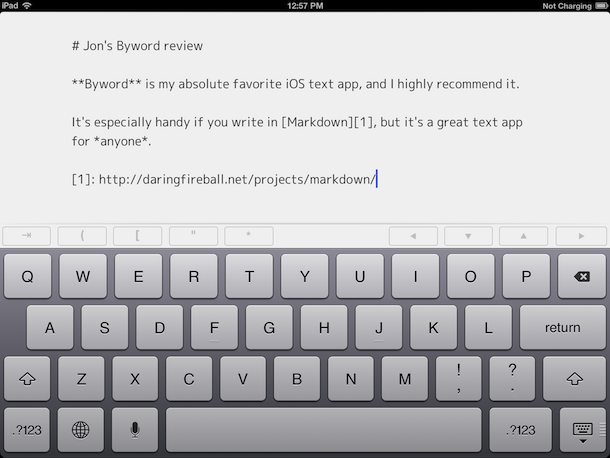The image size is (610, 458).
Task: Tap the B key
Action: coord(297,379)
